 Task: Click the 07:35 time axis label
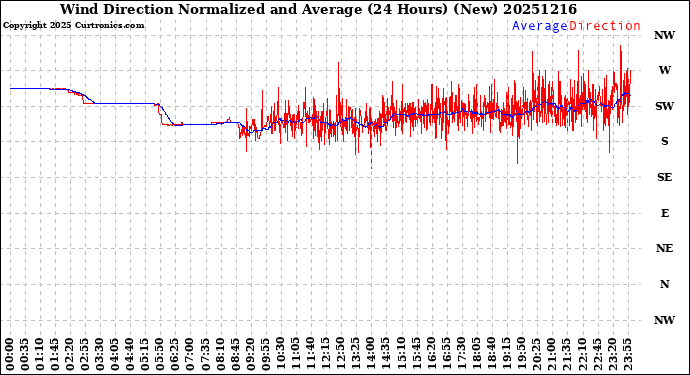pos(206,355)
